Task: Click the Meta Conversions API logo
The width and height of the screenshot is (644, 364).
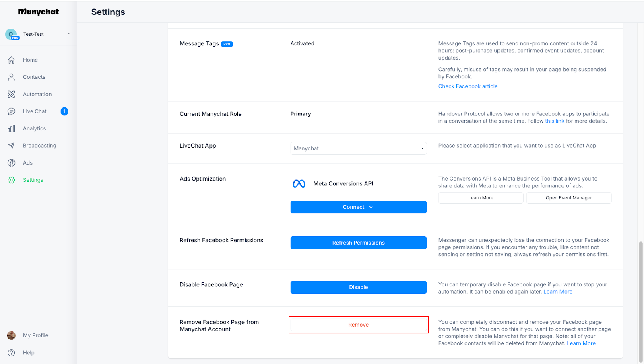Action: pos(299,184)
